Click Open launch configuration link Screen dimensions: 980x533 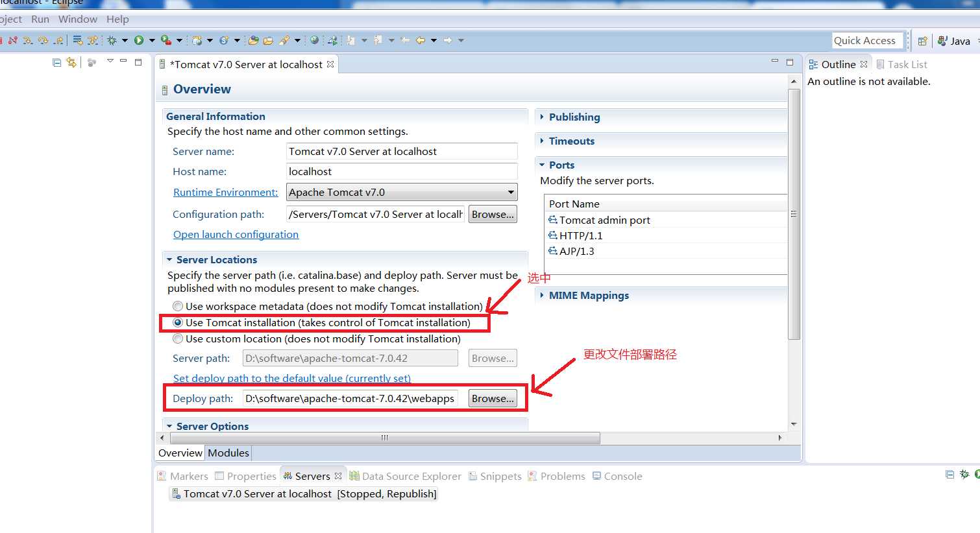pyautogui.click(x=236, y=234)
